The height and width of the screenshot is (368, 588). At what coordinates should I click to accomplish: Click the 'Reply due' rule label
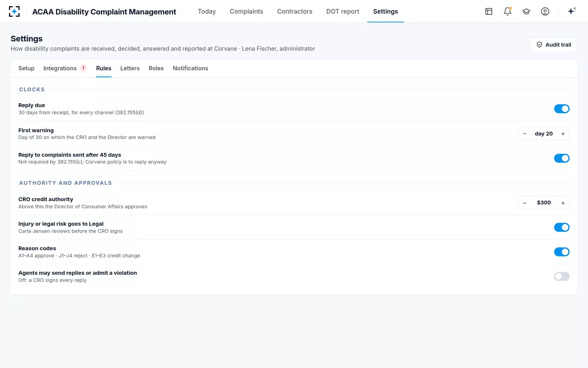(x=32, y=105)
